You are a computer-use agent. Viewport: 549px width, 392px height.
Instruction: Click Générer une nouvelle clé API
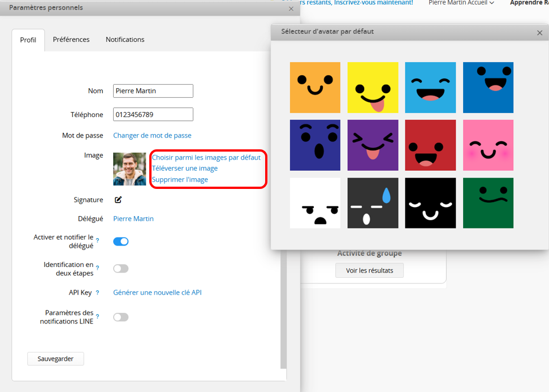157,292
